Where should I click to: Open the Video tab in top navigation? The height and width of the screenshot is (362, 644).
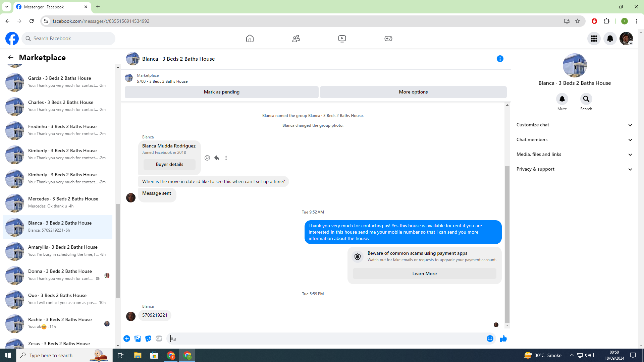[x=342, y=39]
